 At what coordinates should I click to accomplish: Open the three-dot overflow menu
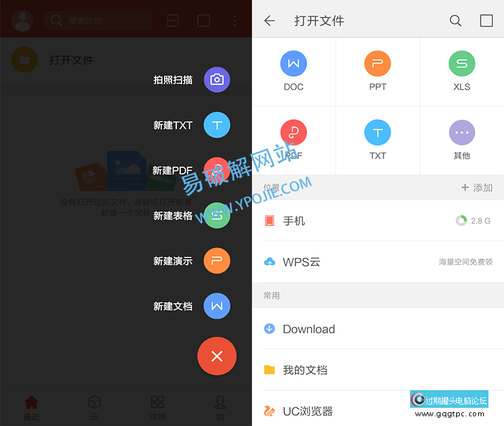click(x=235, y=21)
